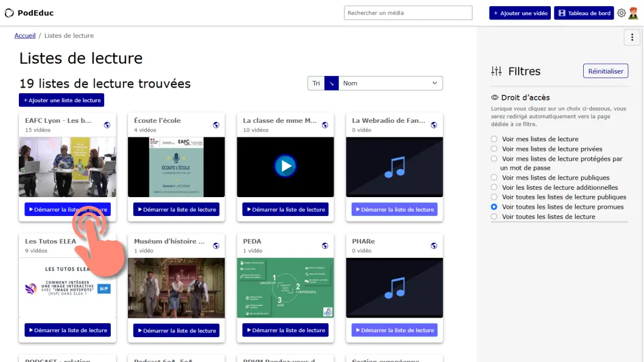Click Ajouter une liste de lecture
Viewport: 644px width, 362px height.
(x=61, y=100)
